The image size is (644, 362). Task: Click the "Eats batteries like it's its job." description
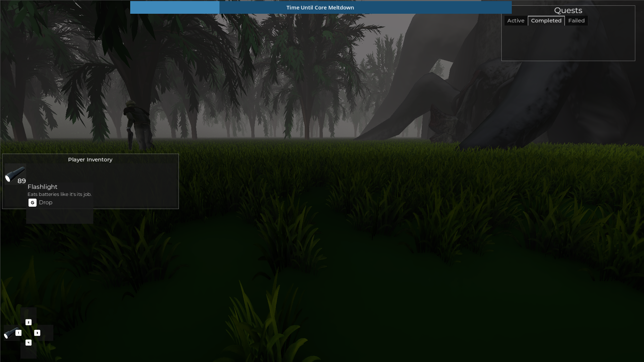59,194
